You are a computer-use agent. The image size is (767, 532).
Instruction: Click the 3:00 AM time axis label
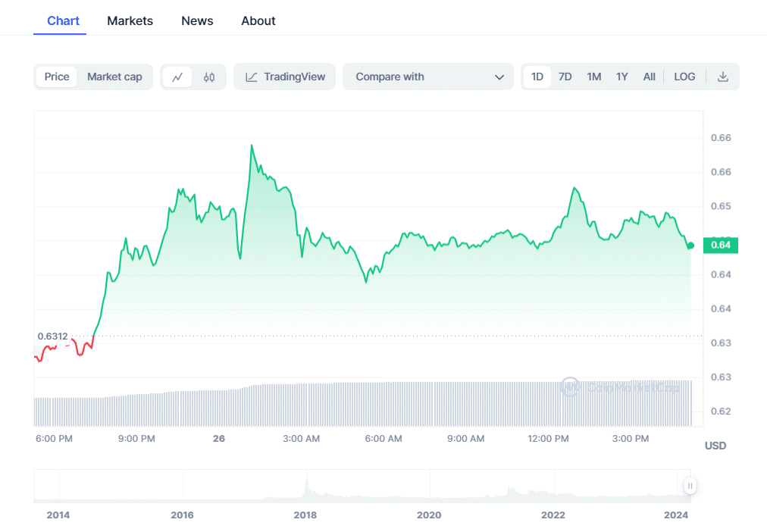click(302, 439)
